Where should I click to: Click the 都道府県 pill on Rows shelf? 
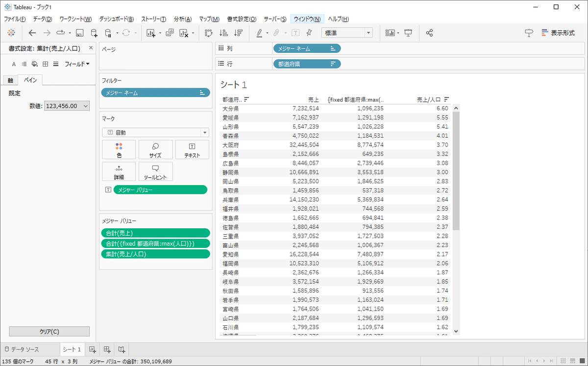coord(306,64)
